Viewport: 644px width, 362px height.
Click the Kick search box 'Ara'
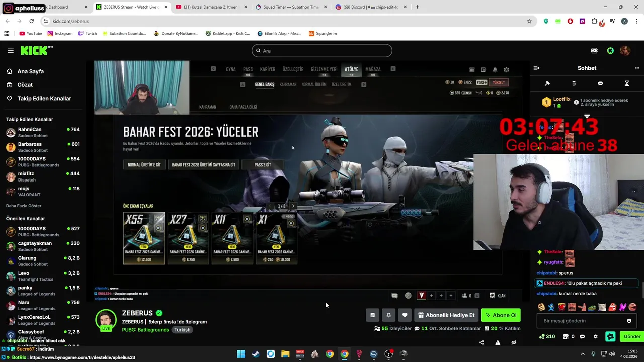322,51
